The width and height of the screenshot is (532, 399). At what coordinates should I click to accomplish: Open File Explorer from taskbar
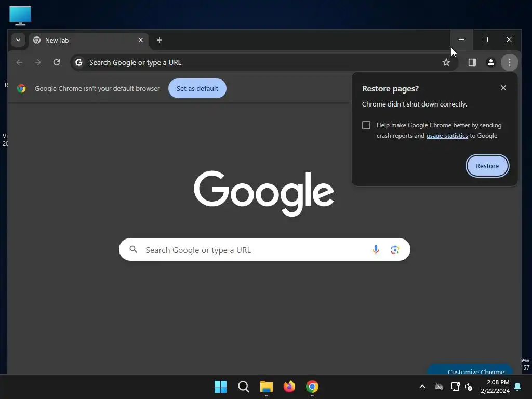click(x=267, y=387)
